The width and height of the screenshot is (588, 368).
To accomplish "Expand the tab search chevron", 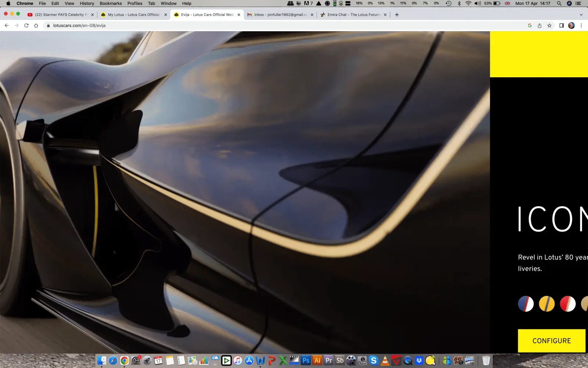I will [581, 15].
